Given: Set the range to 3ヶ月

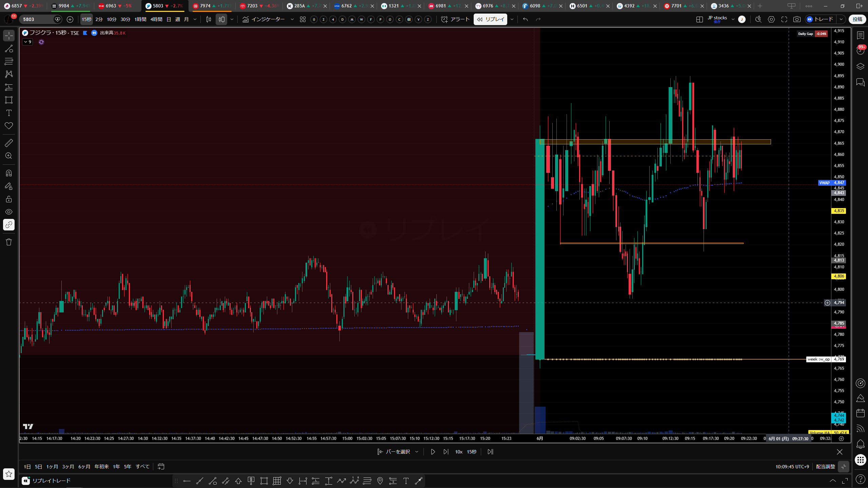Looking at the screenshot, I should click(68, 467).
